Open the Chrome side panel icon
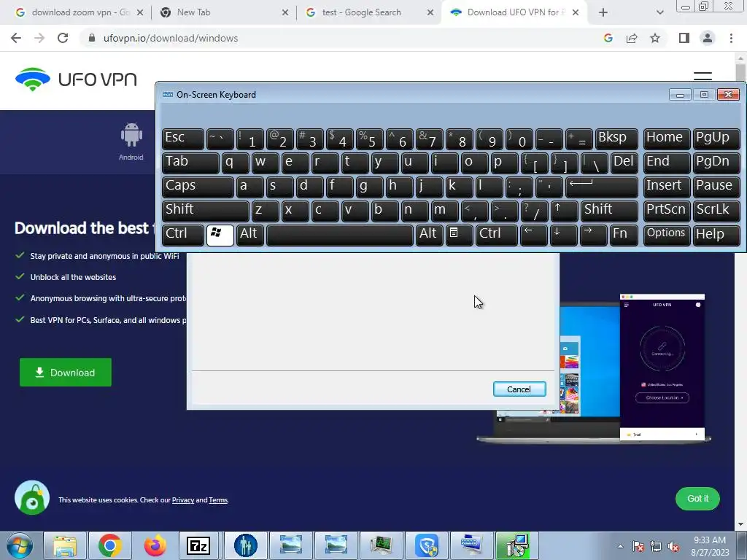The image size is (747, 560). point(684,38)
